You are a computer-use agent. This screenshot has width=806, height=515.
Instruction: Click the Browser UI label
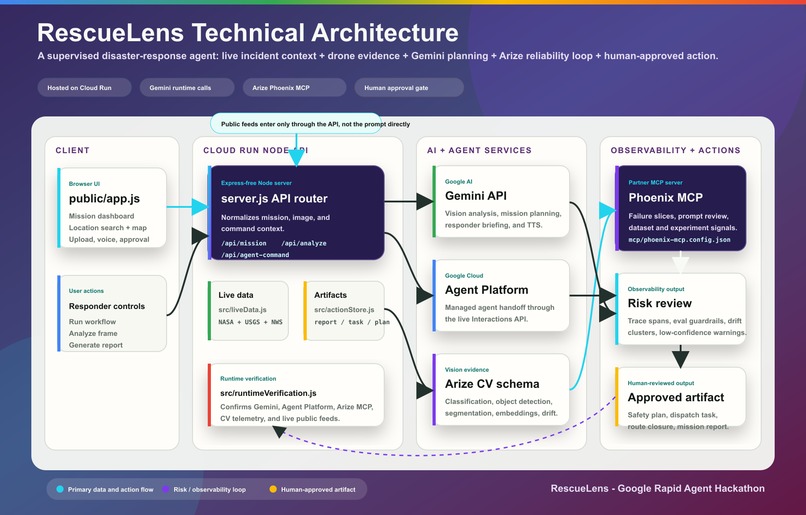click(x=84, y=183)
